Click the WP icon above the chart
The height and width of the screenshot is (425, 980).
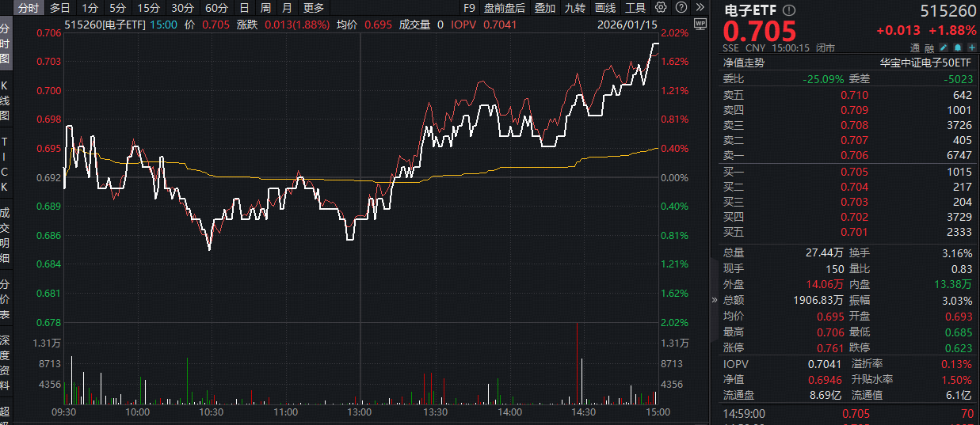(x=699, y=24)
